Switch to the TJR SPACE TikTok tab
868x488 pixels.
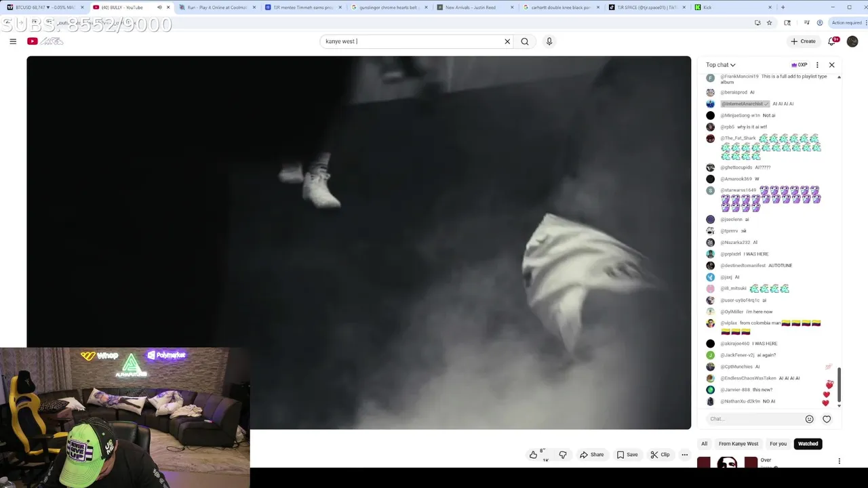(647, 7)
